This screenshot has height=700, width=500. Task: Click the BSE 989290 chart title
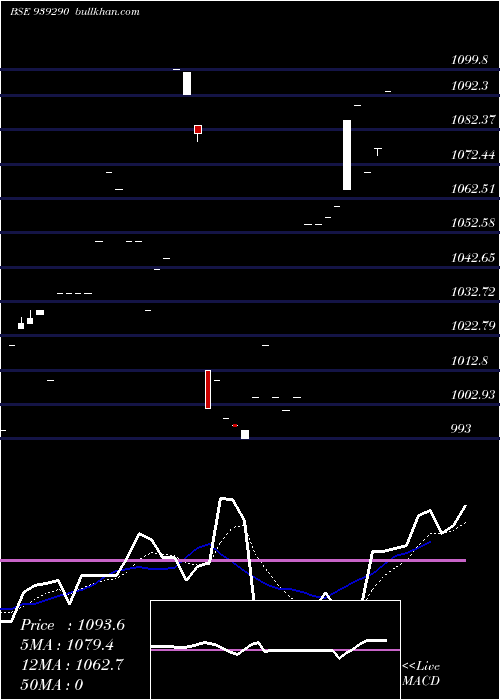pyautogui.click(x=40, y=11)
